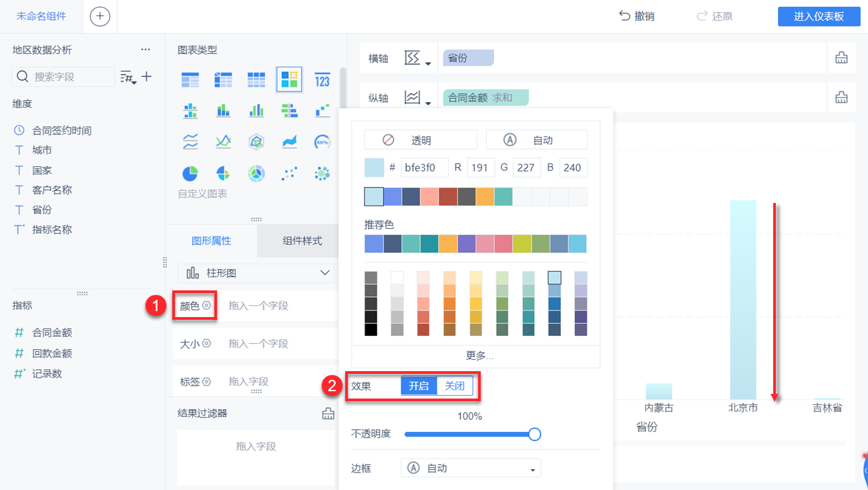Pick the purple swatch in 推荐色
The width and height of the screenshot is (868, 490).
[x=467, y=244]
